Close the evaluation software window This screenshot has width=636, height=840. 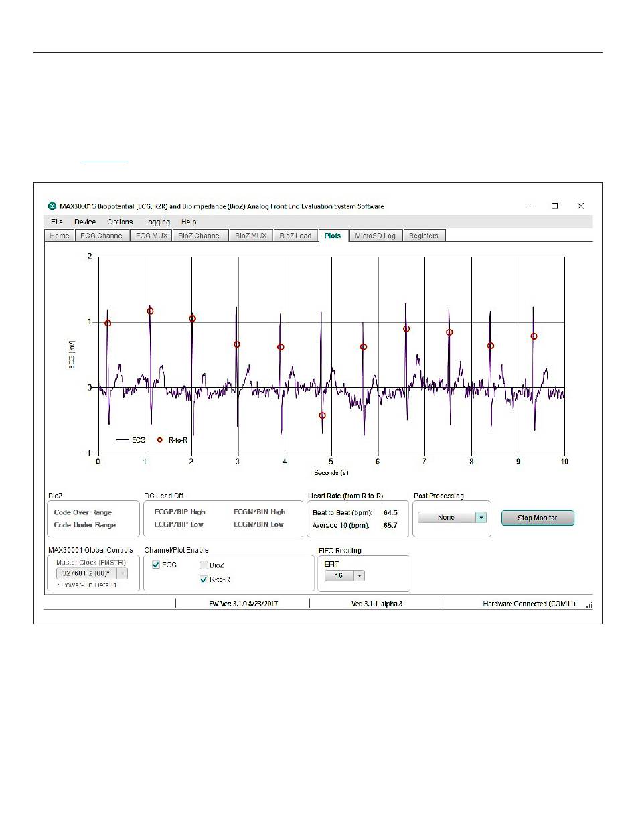click(x=580, y=206)
